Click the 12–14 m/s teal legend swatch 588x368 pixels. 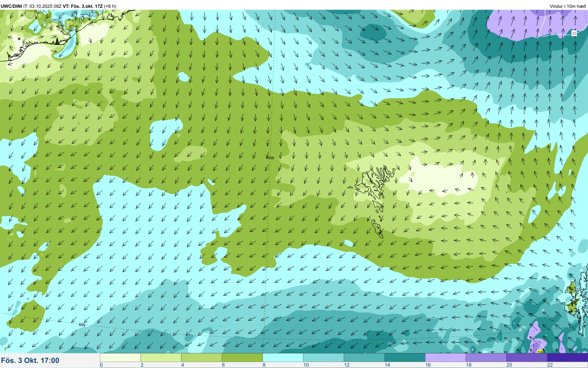364,357
